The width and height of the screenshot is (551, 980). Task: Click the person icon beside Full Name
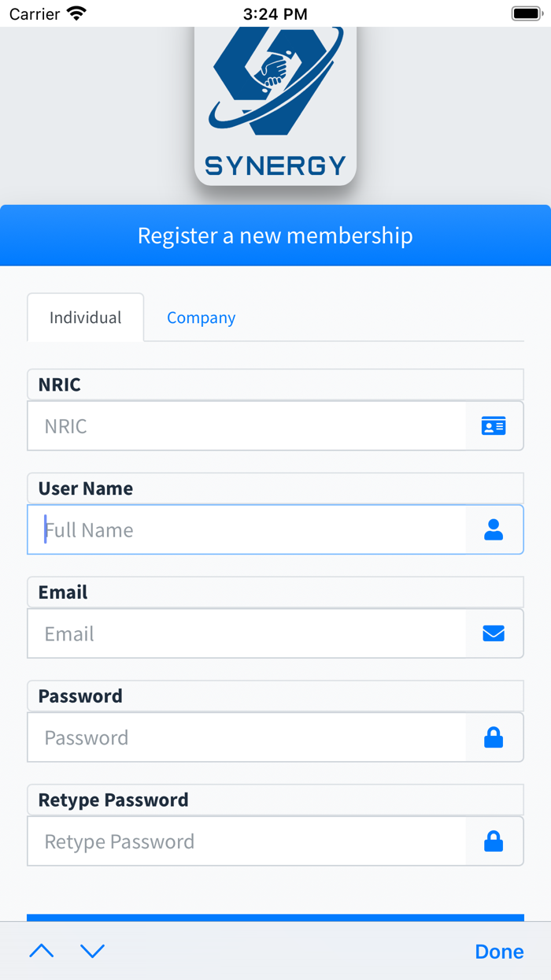click(494, 529)
